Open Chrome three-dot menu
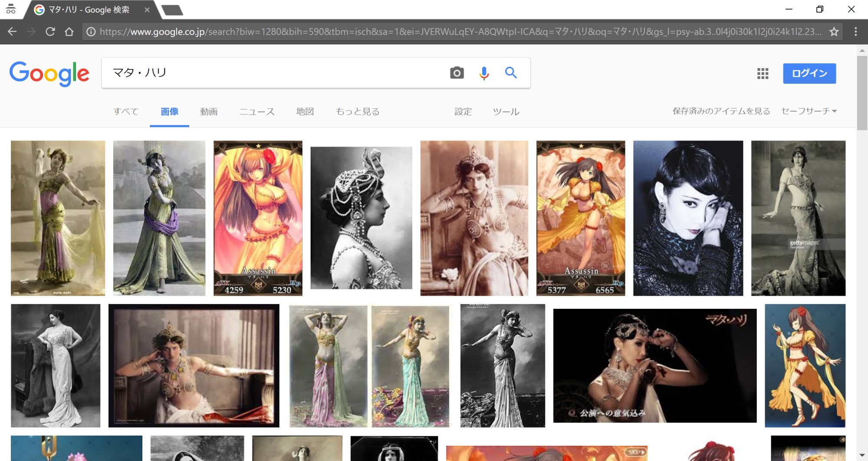Viewport: 868px width, 461px height. [855, 32]
